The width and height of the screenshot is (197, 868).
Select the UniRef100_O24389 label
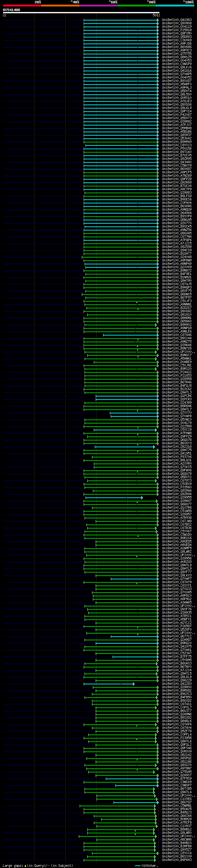tap(176, 403)
